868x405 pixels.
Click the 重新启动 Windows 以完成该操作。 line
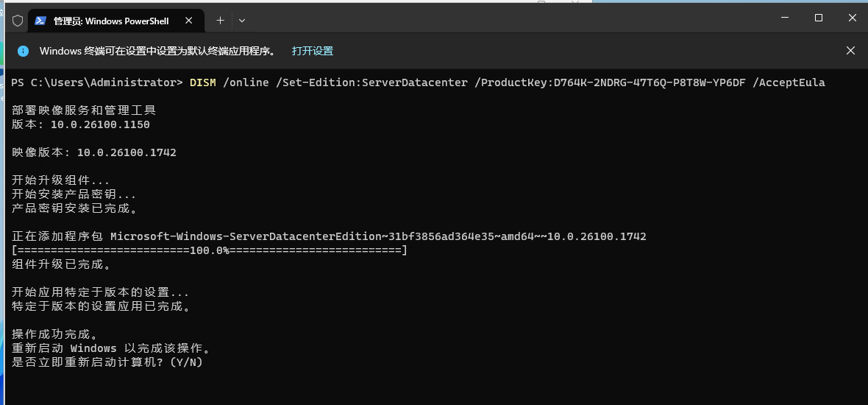111,349
